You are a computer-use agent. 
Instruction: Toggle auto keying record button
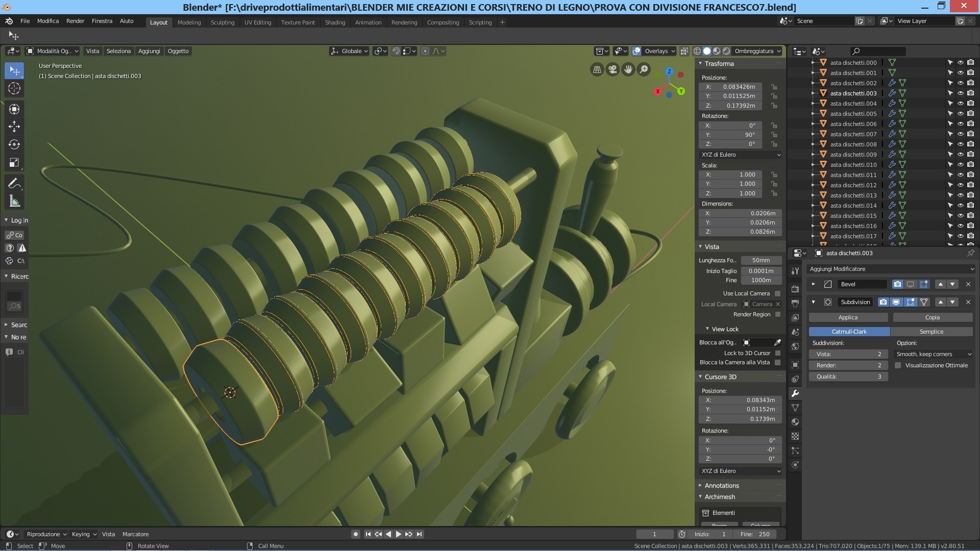pos(356,534)
